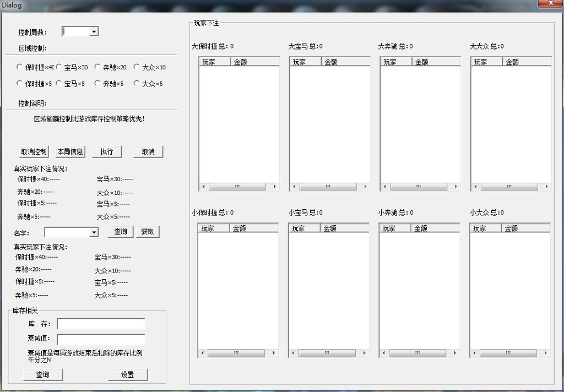Click left scroll arrow in 小保时捷 list

202,353
